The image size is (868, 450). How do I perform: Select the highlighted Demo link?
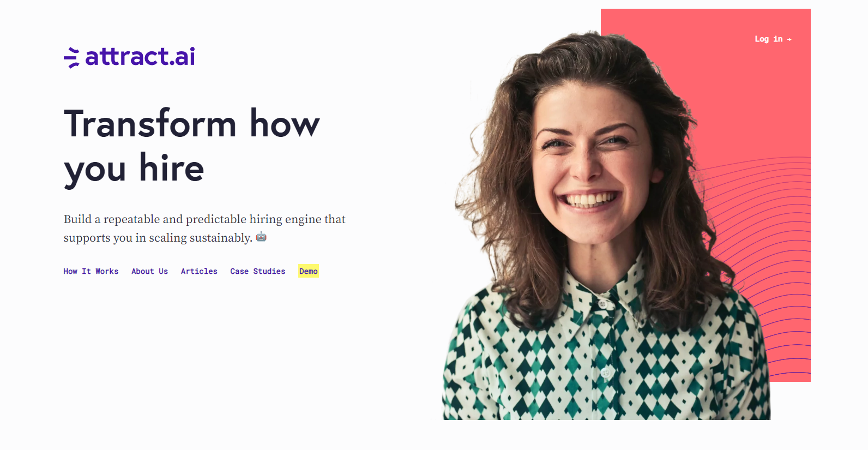(x=309, y=271)
